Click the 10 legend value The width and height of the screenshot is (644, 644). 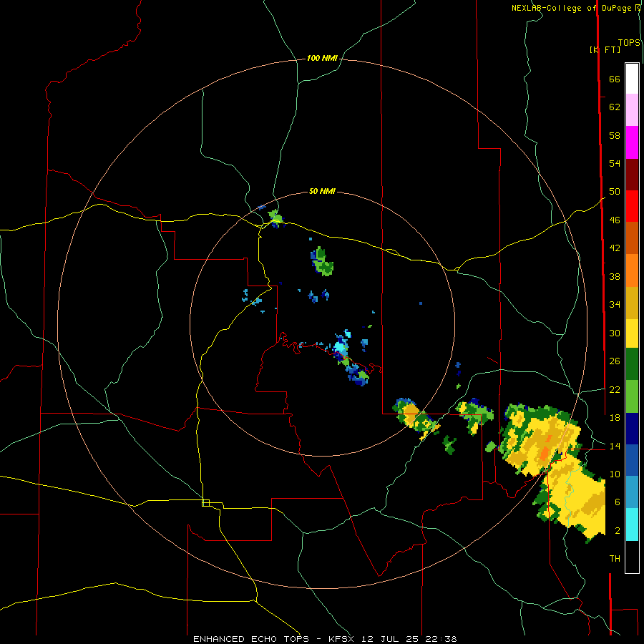pyautogui.click(x=615, y=474)
